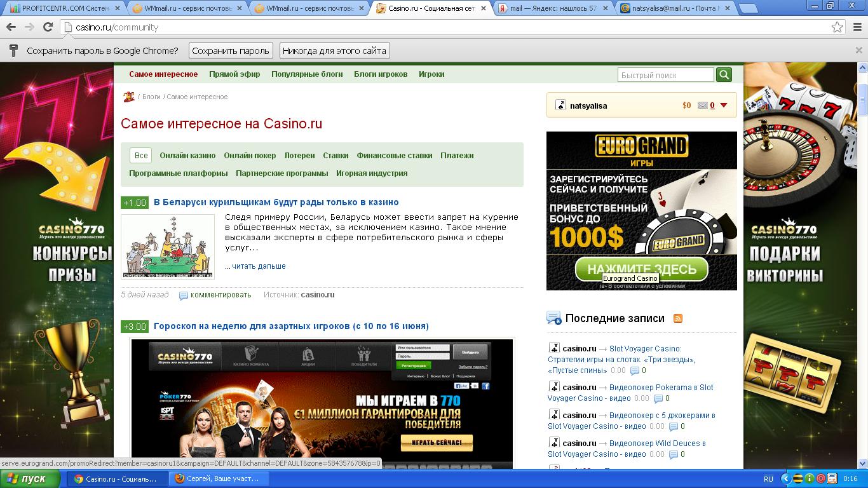
Task: Select the Все category filter
Action: point(141,156)
